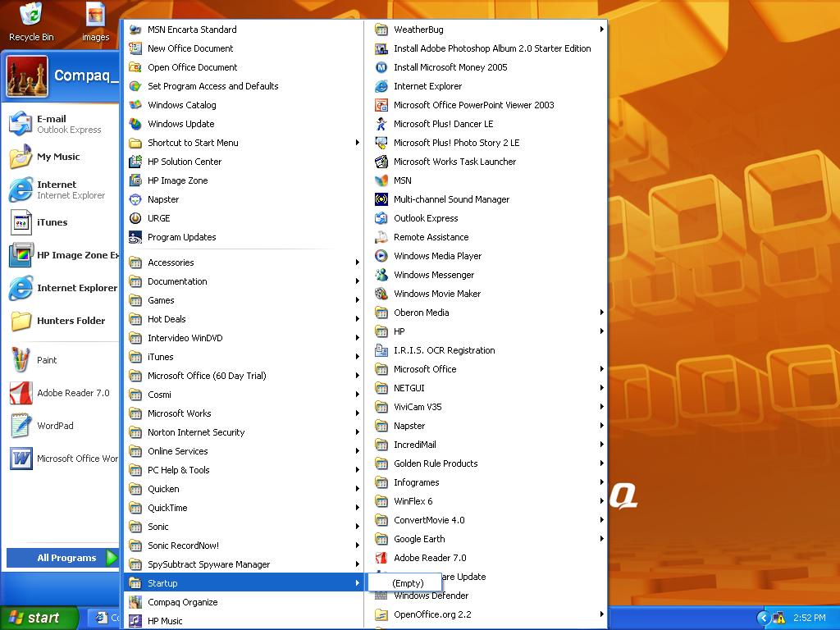Click the Windows Media Player icon
This screenshot has width=840, height=630.
(381, 256)
